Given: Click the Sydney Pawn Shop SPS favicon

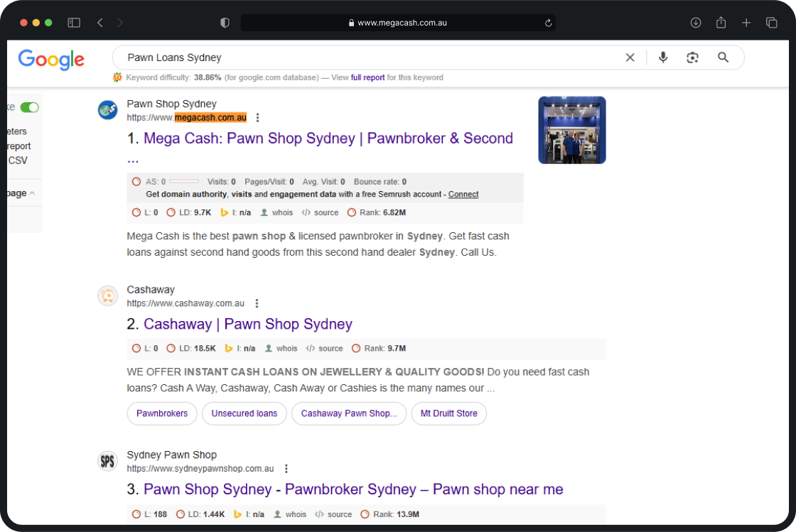Looking at the screenshot, I should point(107,461).
